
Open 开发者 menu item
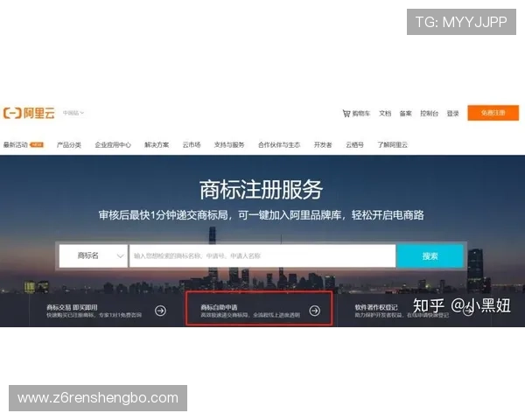[x=323, y=144]
